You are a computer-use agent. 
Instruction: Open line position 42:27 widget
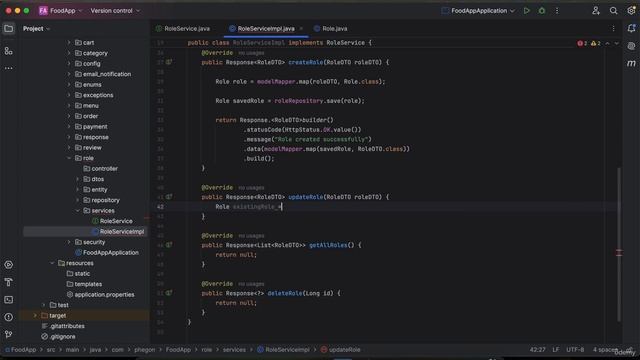[538, 350]
